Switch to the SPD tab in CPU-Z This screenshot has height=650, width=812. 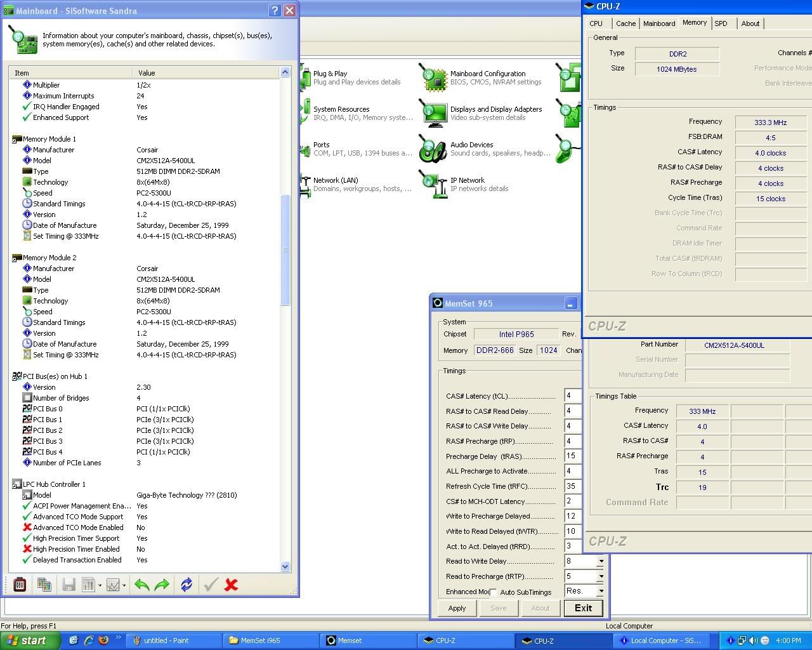click(721, 23)
